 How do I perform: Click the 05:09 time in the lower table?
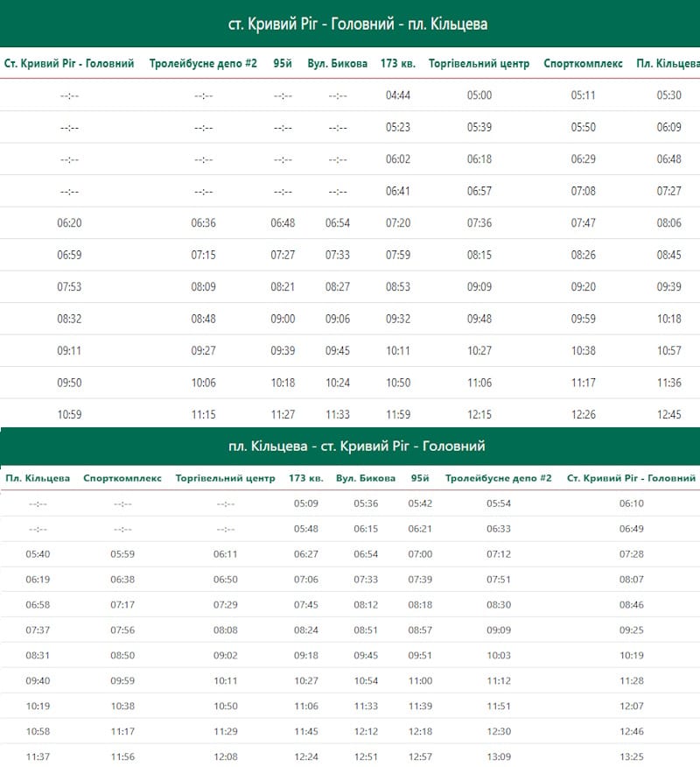[305, 503]
